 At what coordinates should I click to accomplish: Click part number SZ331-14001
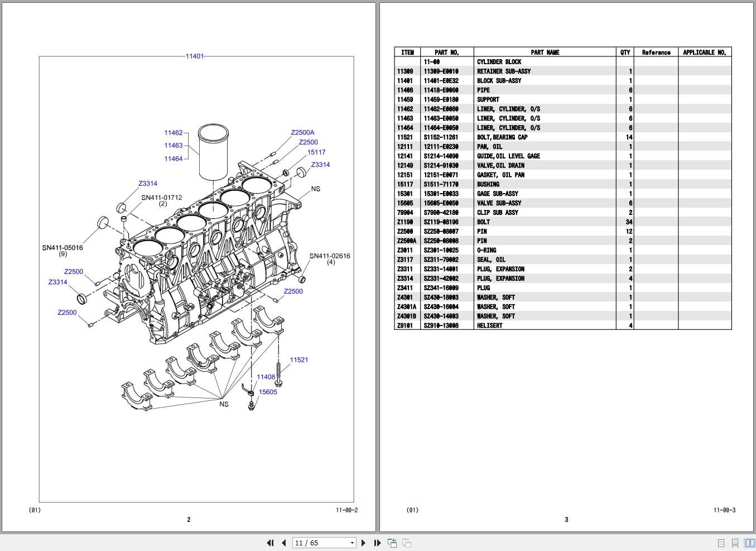point(441,269)
